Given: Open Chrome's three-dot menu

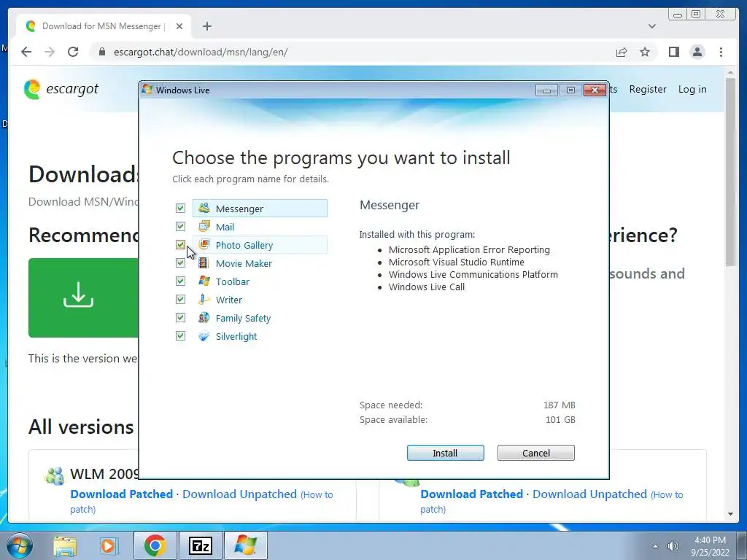Looking at the screenshot, I should 721,52.
